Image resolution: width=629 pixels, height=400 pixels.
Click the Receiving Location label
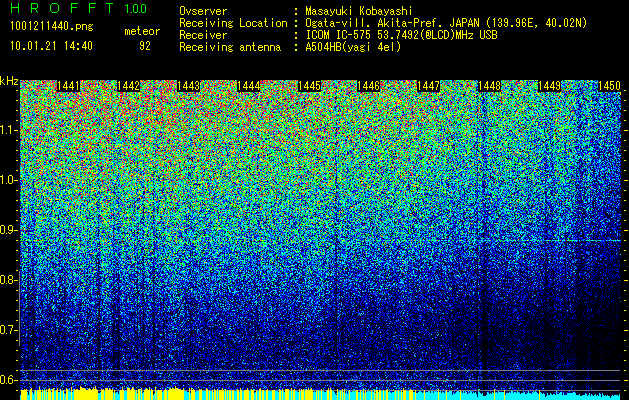point(233,24)
